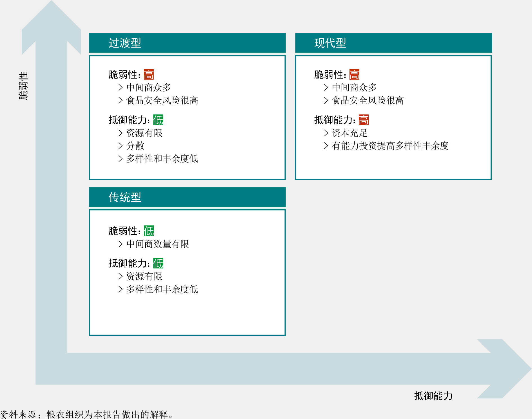The width and height of the screenshot is (532, 419).
Task: Click the chevron before 食品安全风险很高 in 过渡型 box
Action: [x=121, y=101]
